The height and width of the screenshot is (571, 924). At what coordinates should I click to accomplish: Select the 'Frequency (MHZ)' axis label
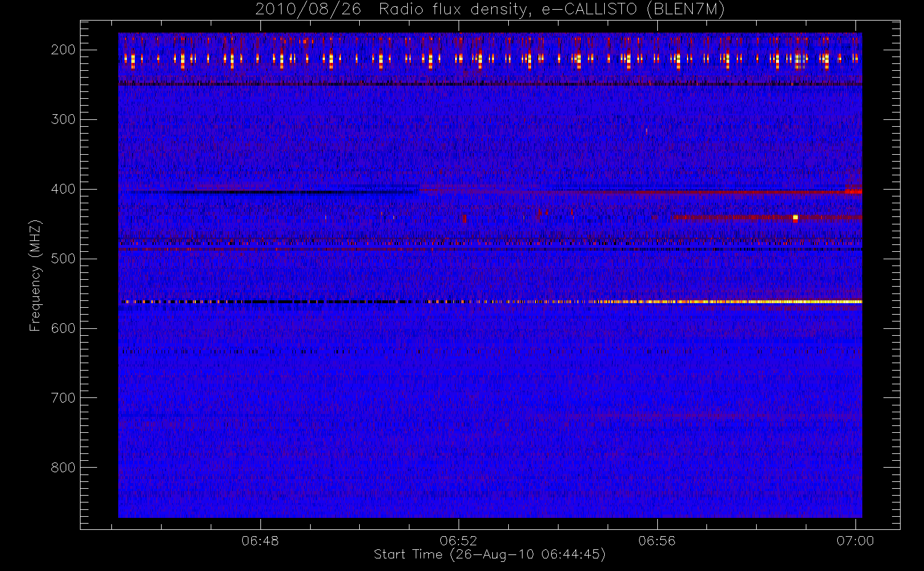click(x=35, y=275)
